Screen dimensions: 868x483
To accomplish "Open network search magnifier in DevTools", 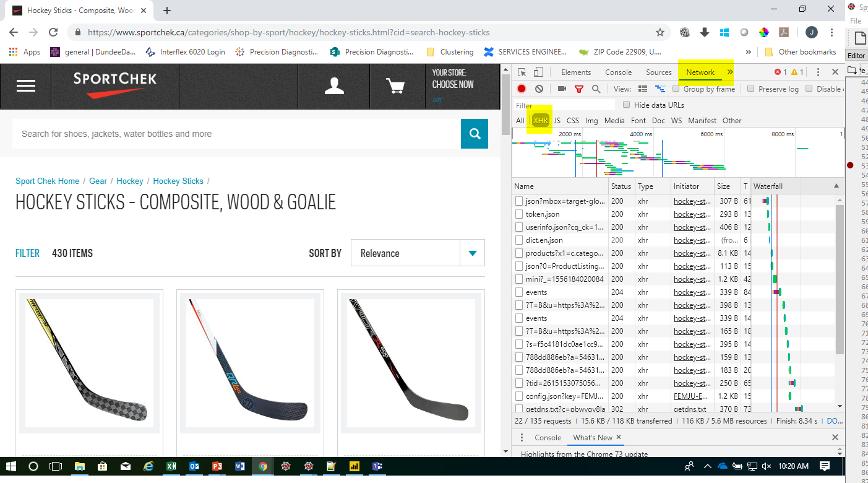I will click(x=596, y=89).
